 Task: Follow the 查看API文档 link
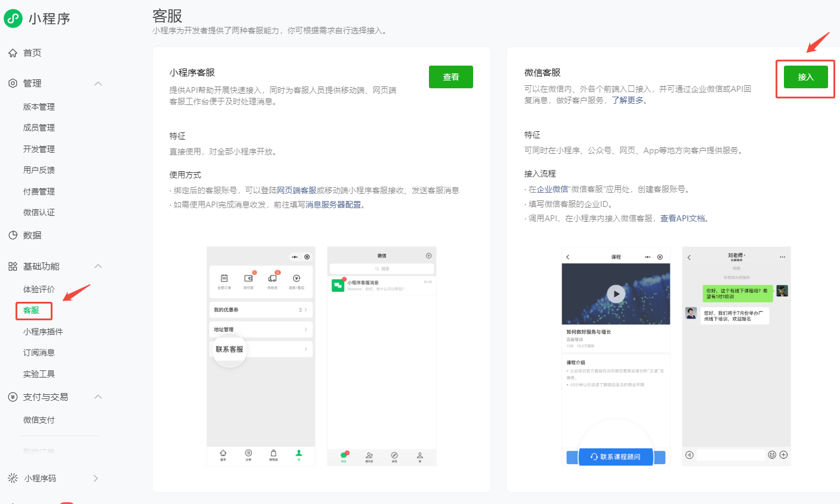pyautogui.click(x=682, y=219)
